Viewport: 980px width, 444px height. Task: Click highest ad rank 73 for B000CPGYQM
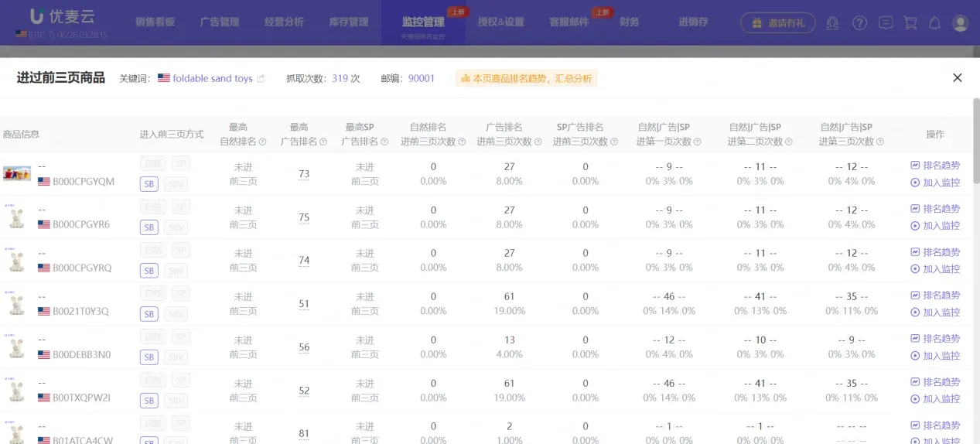click(x=304, y=174)
